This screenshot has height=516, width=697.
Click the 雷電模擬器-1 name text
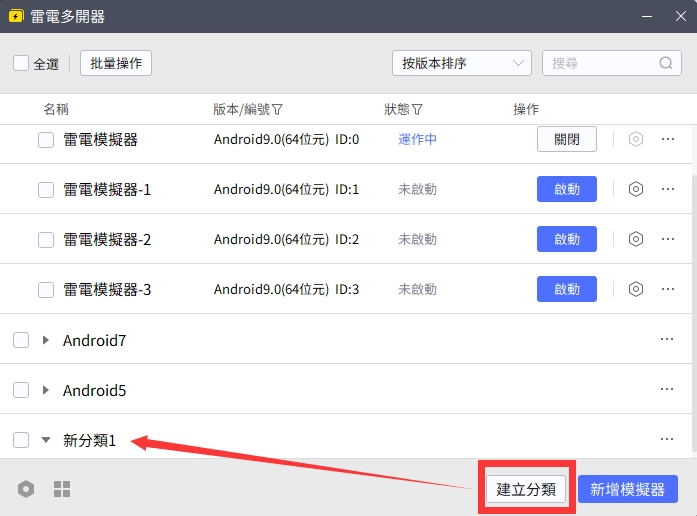coord(107,190)
